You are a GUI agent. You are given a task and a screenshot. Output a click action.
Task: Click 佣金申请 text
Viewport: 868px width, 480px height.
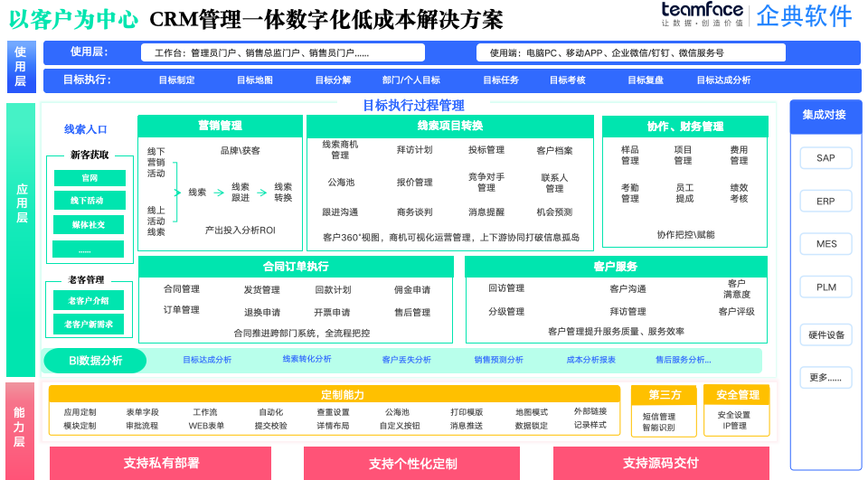click(x=412, y=289)
